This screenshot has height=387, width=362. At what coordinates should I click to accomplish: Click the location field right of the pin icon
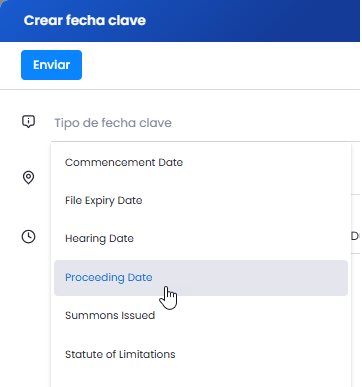click(356, 177)
